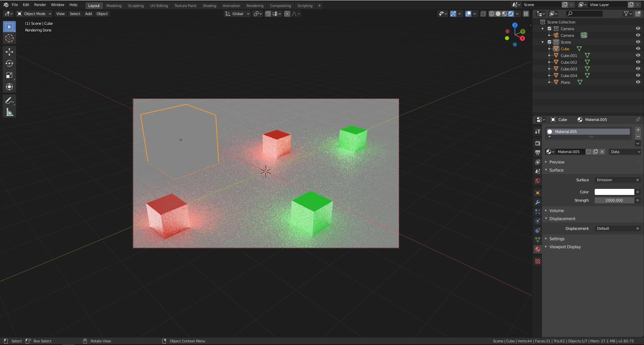The image size is (644, 345).
Task: Open the Render menu
Action: (40, 5)
